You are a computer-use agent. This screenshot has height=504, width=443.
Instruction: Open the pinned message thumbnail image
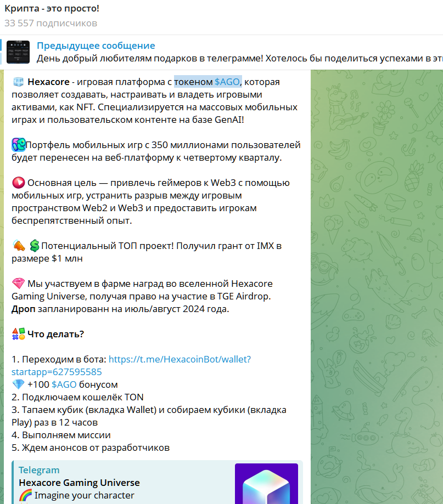point(18,52)
